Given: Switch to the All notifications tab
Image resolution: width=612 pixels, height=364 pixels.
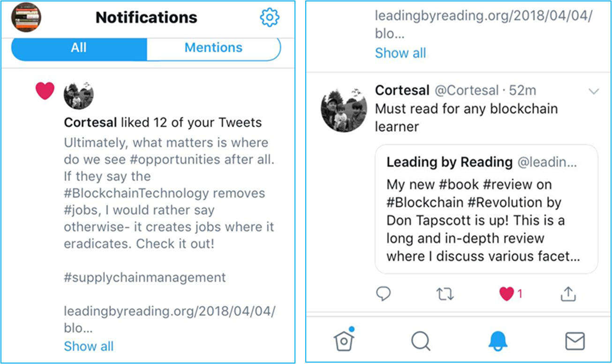Looking at the screenshot, I should point(79,48).
